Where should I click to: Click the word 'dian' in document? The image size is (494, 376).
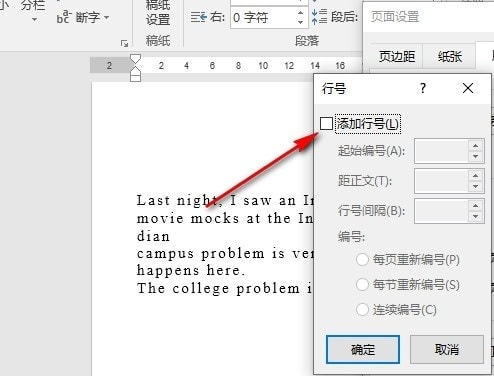(x=153, y=236)
